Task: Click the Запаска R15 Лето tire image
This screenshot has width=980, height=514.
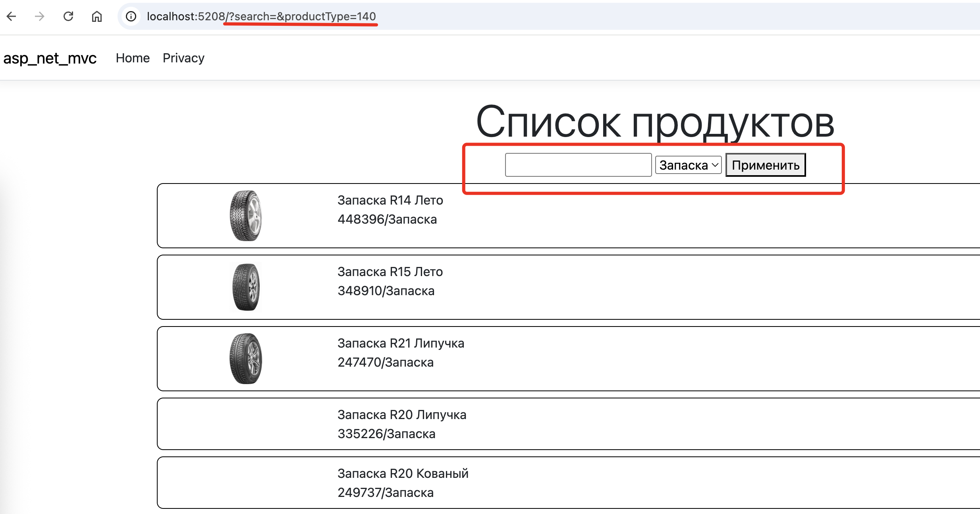Action: click(x=246, y=287)
